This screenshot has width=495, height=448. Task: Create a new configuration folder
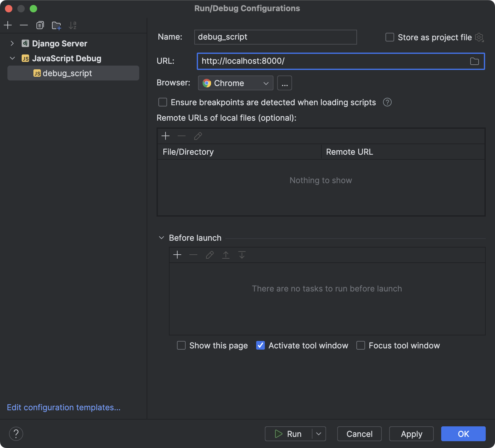(x=56, y=25)
